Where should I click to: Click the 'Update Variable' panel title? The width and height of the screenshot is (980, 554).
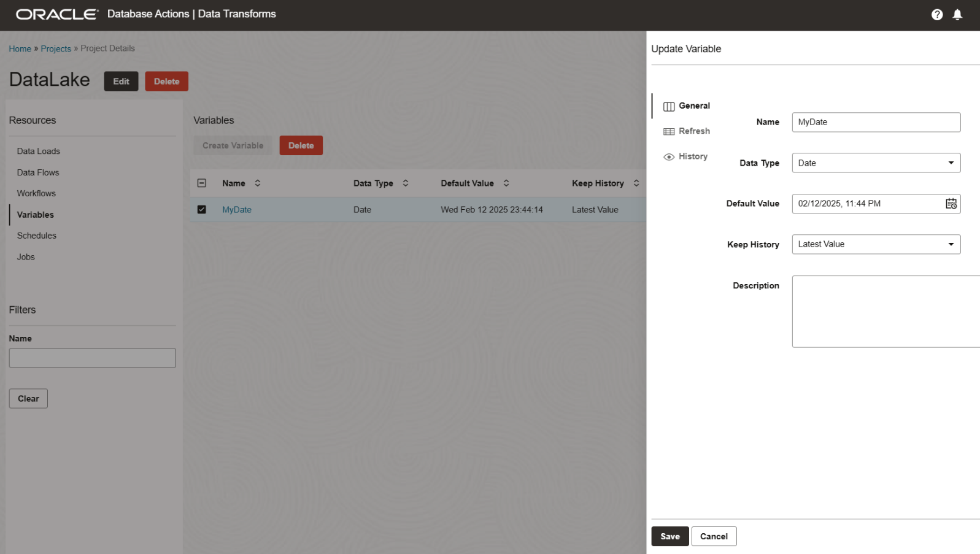686,49
